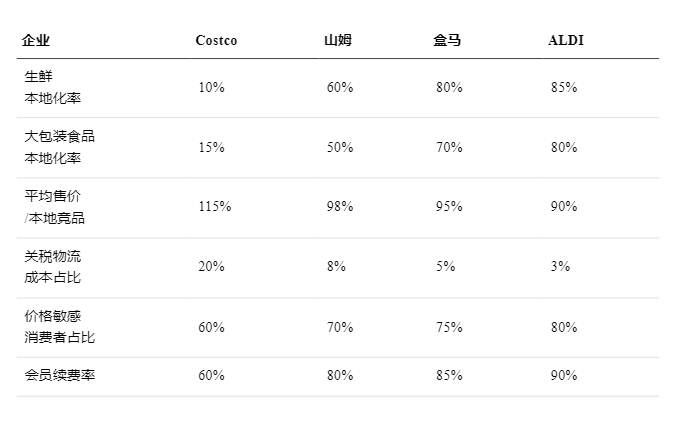Click the 价格敏感消费者占比 row label
Viewport: 676px width, 428px height.
click(59, 327)
